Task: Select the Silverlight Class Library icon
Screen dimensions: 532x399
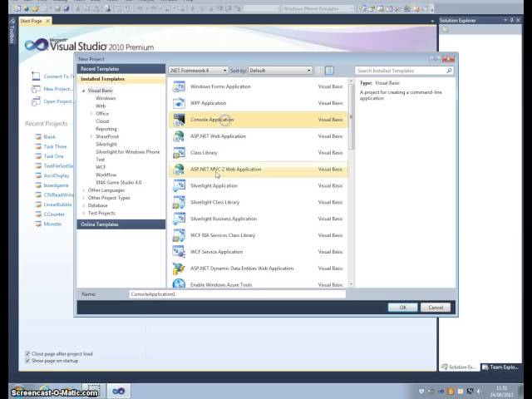Action: [179, 202]
